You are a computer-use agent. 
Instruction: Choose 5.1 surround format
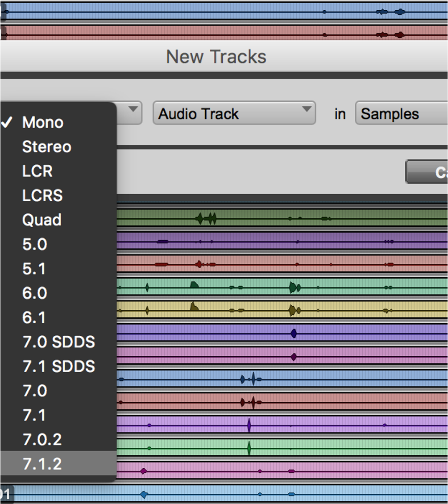pos(34,269)
